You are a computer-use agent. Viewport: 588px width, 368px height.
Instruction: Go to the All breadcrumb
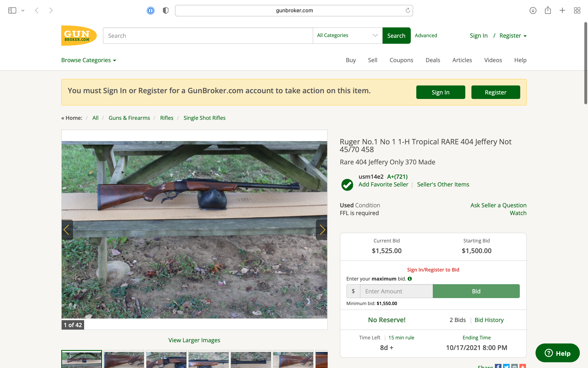tap(95, 118)
